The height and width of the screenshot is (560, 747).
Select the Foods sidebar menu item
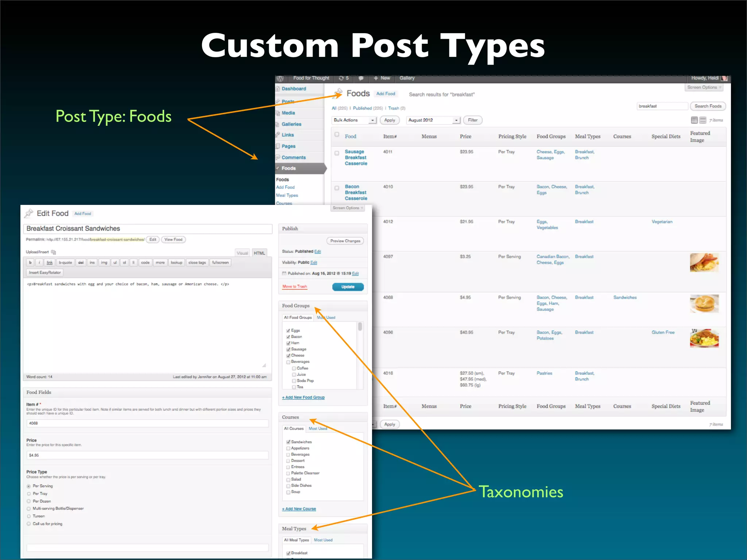[300, 168]
